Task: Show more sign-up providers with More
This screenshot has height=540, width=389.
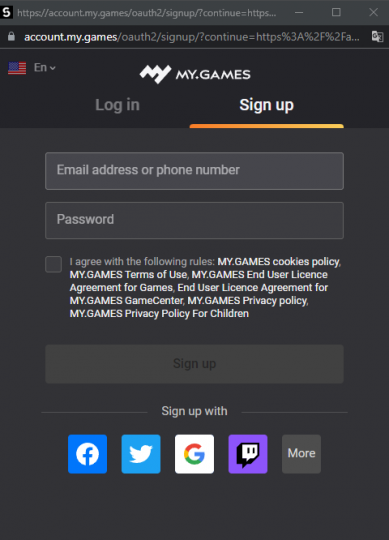Action: (x=301, y=454)
